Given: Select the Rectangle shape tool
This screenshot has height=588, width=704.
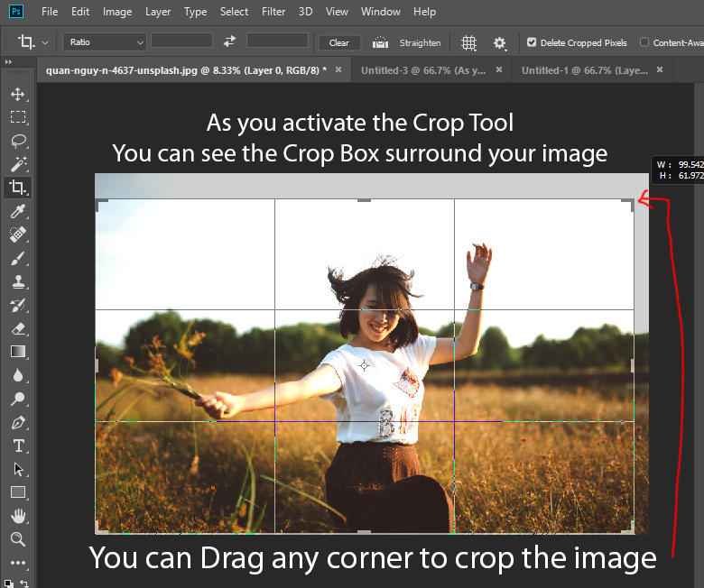Looking at the screenshot, I should 18,492.
